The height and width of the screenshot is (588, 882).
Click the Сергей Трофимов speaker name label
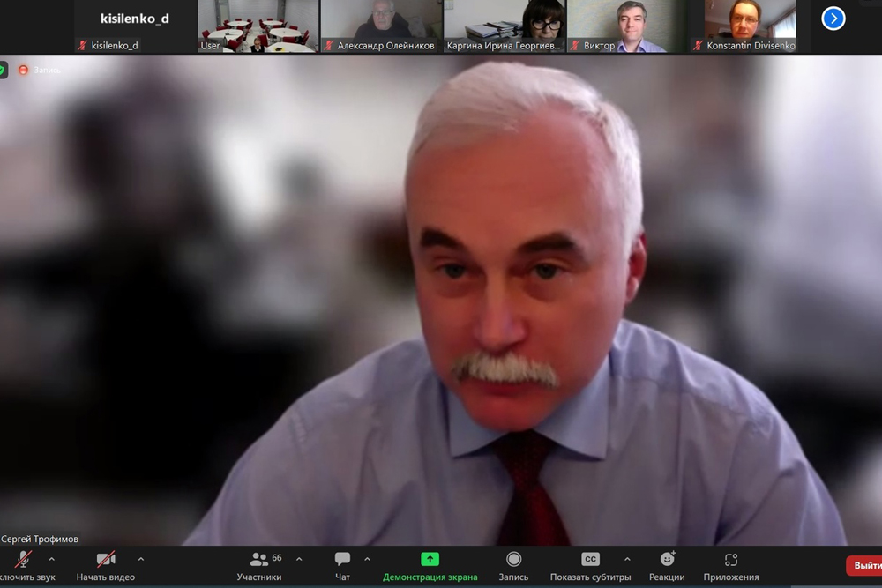click(x=40, y=540)
